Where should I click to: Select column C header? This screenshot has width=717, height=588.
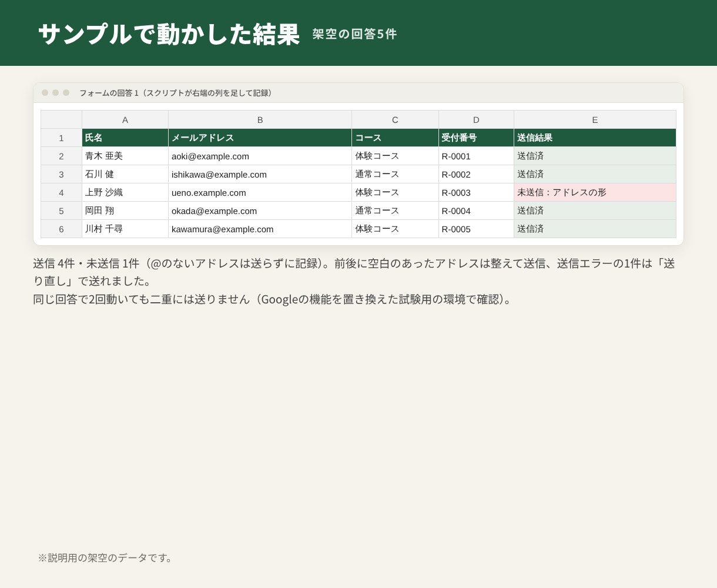[396, 119]
